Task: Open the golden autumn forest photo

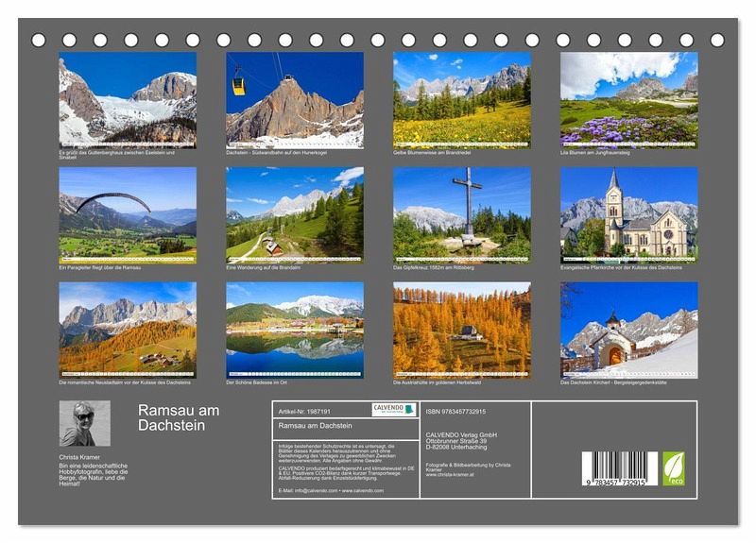Action: [462, 330]
